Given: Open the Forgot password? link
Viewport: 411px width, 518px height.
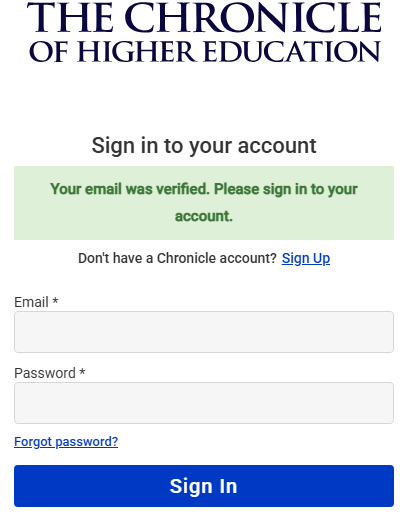Looking at the screenshot, I should pos(66,442).
